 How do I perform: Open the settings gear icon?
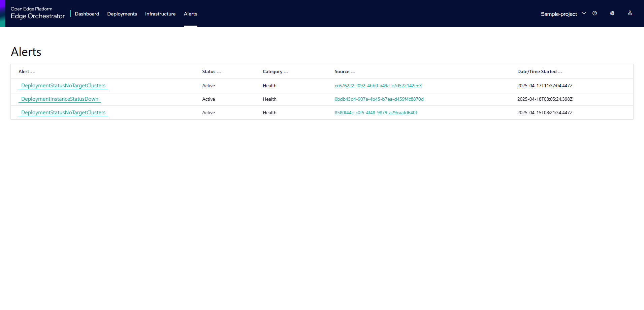pos(612,13)
